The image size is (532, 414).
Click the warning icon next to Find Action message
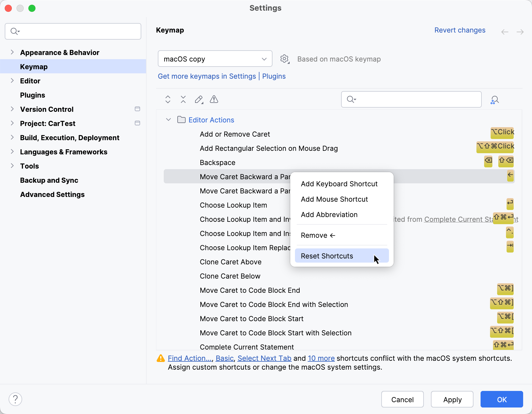[x=160, y=358]
